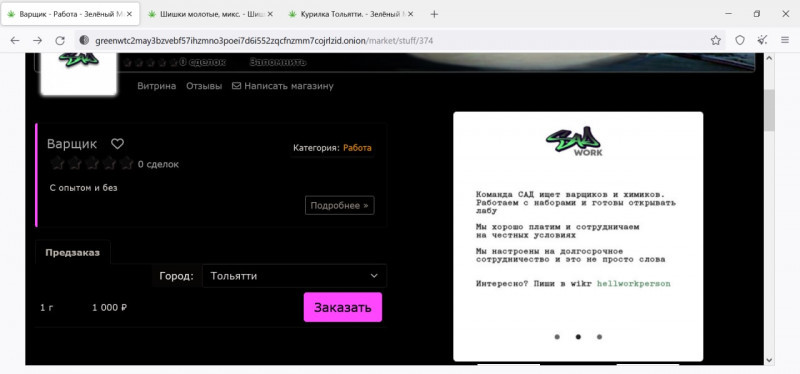
Task: Open the Отзывы shop link
Action: [204, 86]
